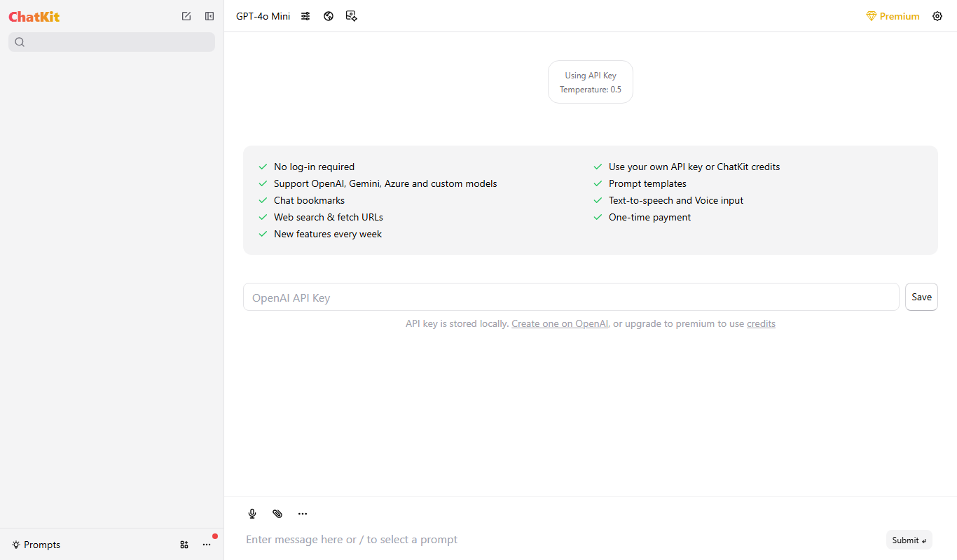The image size is (957, 560).
Task: Open more options above message box
Action: [x=303, y=514]
